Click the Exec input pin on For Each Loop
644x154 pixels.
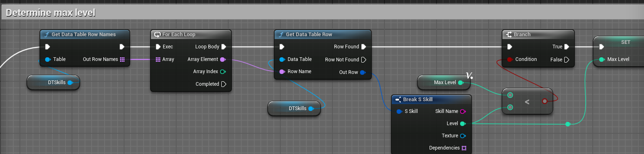pos(158,47)
